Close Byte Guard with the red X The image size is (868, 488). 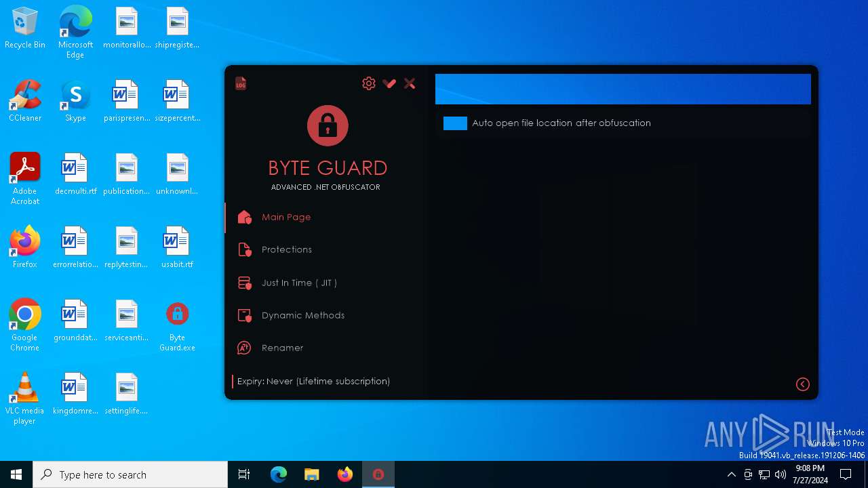[x=410, y=83]
